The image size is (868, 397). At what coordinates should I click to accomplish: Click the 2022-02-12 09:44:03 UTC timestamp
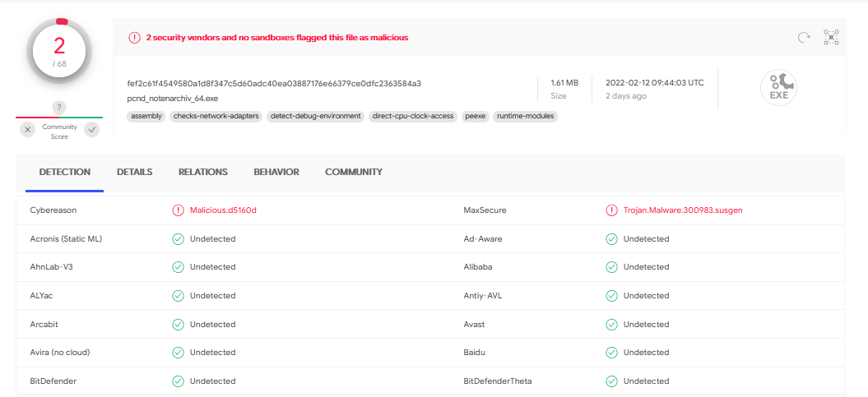[655, 83]
